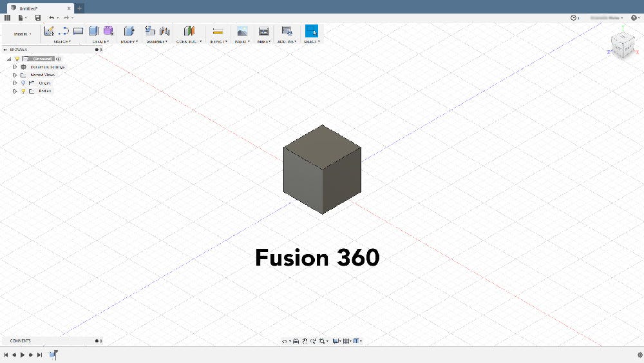Open the CONSTRUCT dropdown menu

pyautogui.click(x=189, y=41)
